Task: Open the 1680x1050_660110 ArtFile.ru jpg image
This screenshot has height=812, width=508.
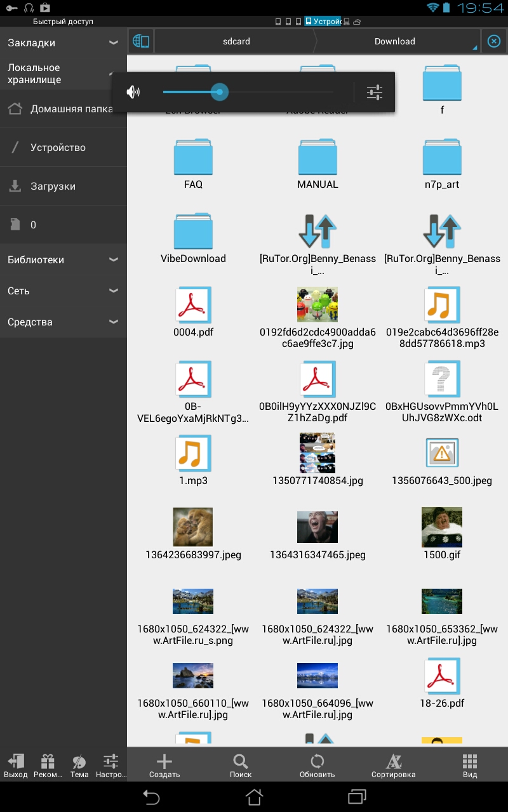Action: pyautogui.click(x=193, y=676)
